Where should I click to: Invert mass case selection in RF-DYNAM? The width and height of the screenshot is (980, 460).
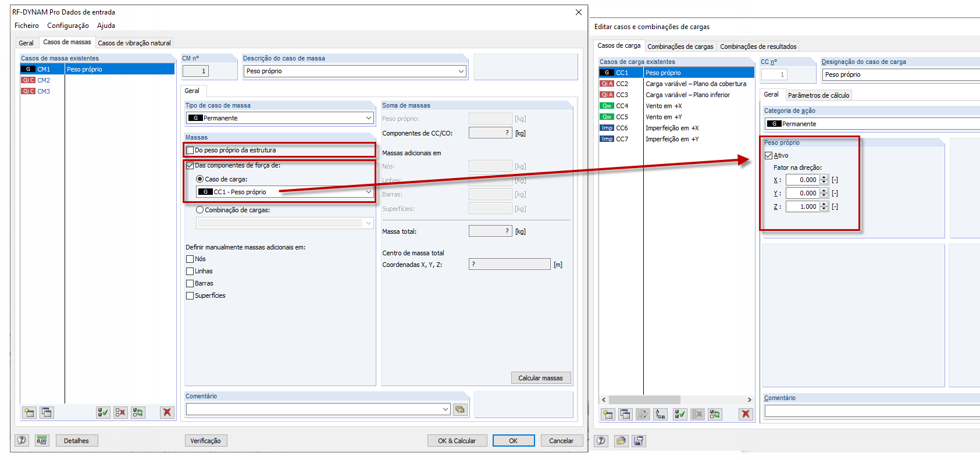click(138, 412)
